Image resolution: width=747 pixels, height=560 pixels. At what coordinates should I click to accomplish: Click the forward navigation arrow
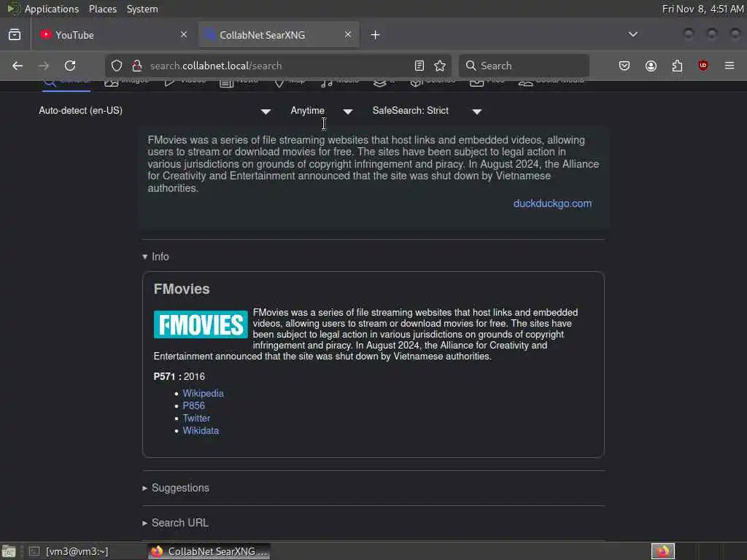pos(44,66)
